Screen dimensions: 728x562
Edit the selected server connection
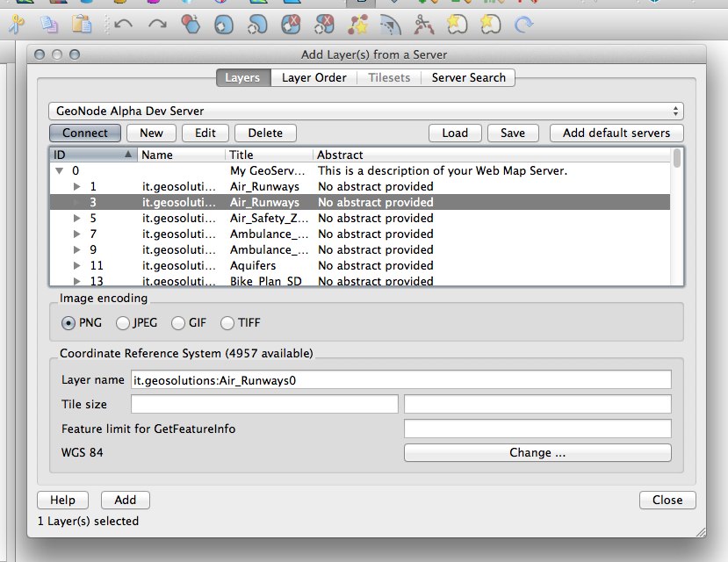tap(205, 133)
